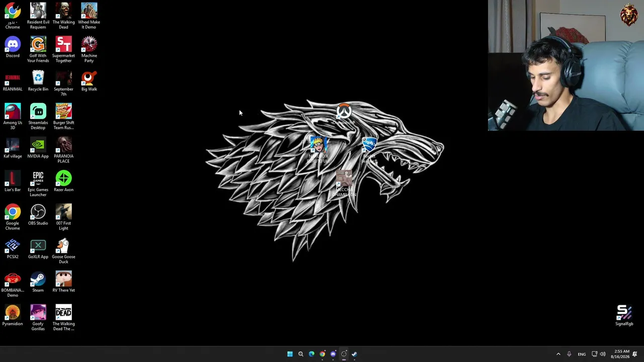Select the Google Chrome desktop shortcut
Image resolution: width=644 pixels, height=362 pixels.
point(13,217)
